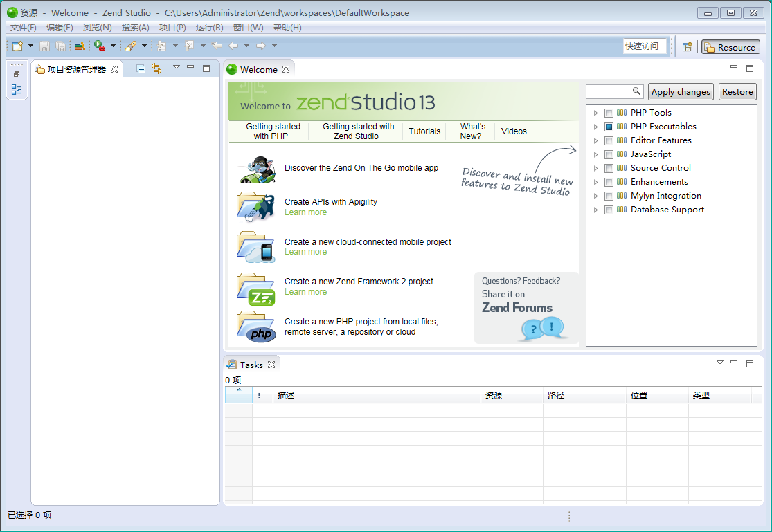This screenshot has height=532, width=772.
Task: Switch to the Tutorials tab
Action: (424, 131)
